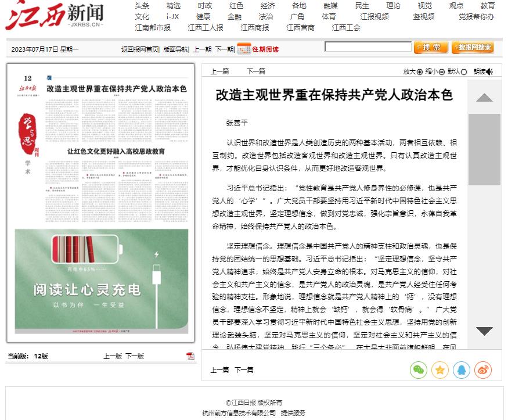
Task: Click the article scrollbar thumb
Action: click(x=484, y=149)
